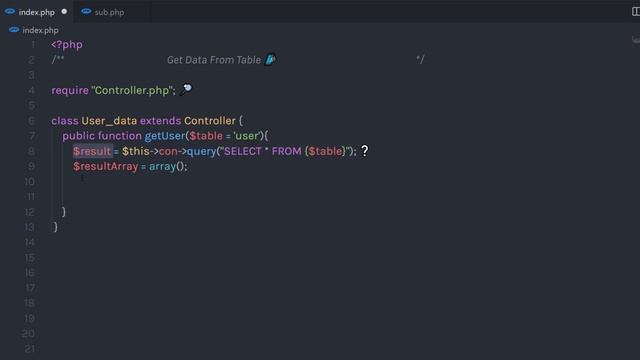Switch to the index.php tab

tap(36, 12)
